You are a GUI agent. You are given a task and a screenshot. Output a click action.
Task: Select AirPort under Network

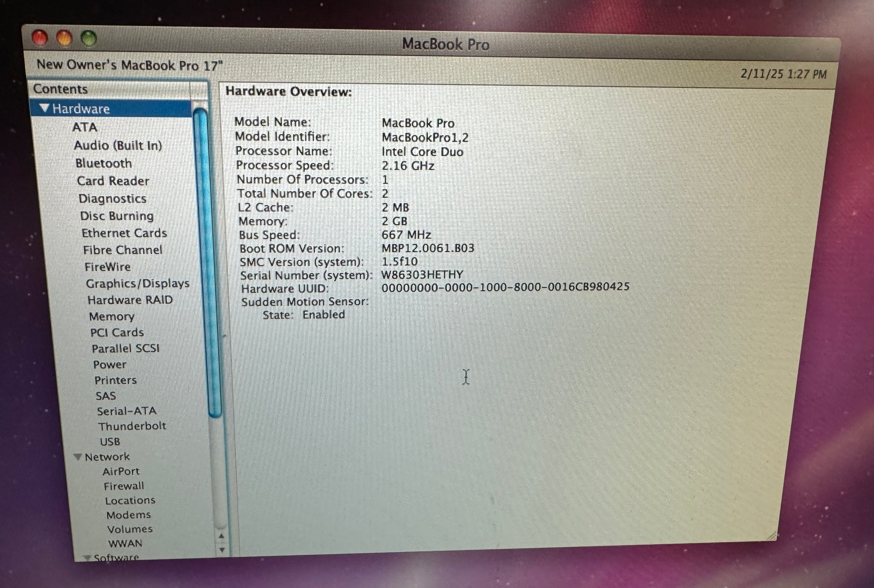(x=121, y=472)
